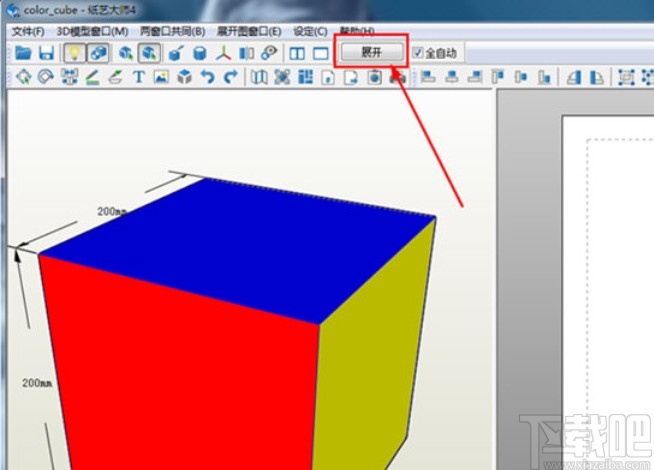Click the app icon in title bar
Image resolution: width=654 pixels, height=470 pixels.
[x=12, y=9]
